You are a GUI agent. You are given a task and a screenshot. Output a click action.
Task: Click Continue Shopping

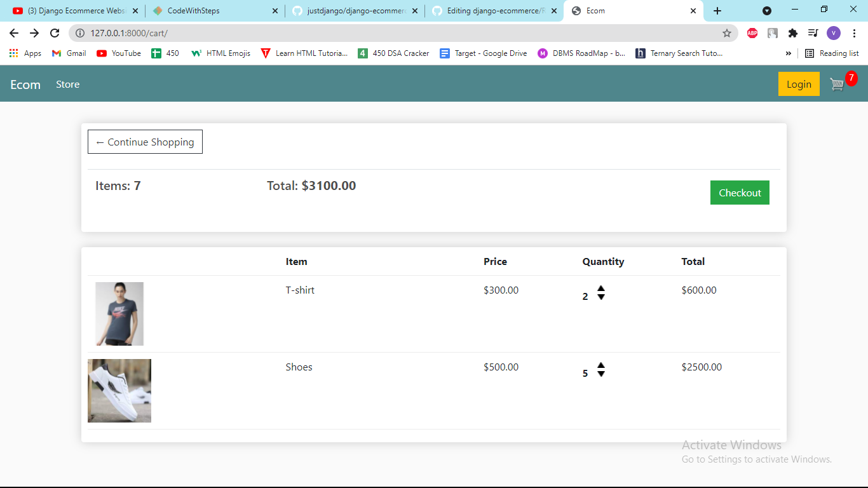[x=145, y=142]
